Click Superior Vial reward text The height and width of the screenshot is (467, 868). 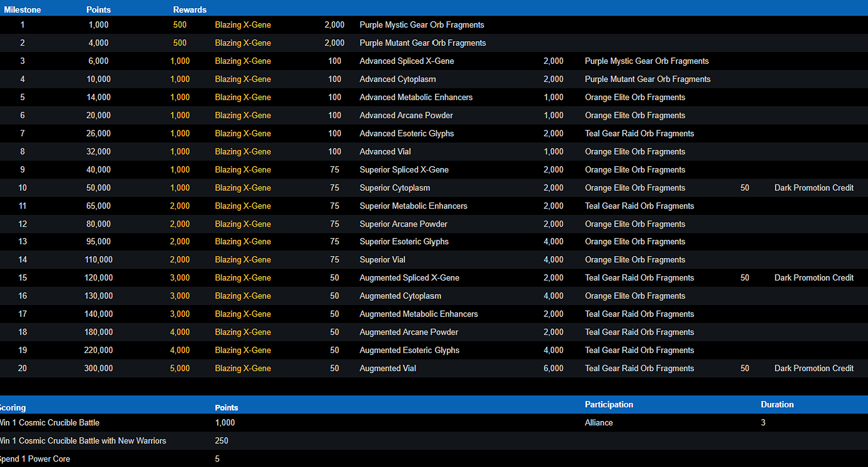point(382,260)
